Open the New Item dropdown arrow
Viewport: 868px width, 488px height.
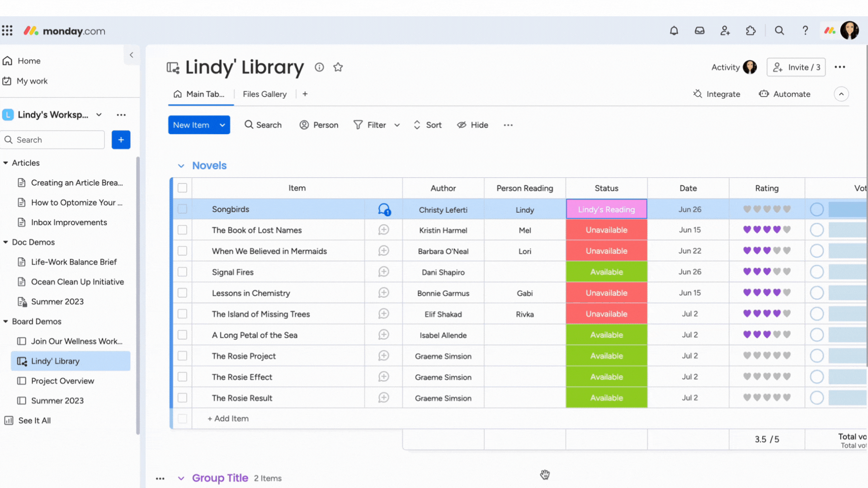point(222,125)
